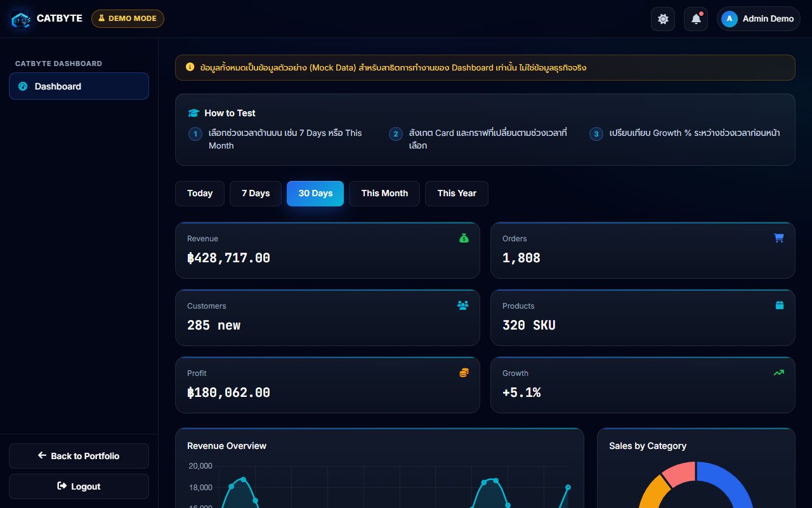This screenshot has height=508, width=812.
Task: Click the money bag icon on Revenue card
Action: click(x=464, y=238)
